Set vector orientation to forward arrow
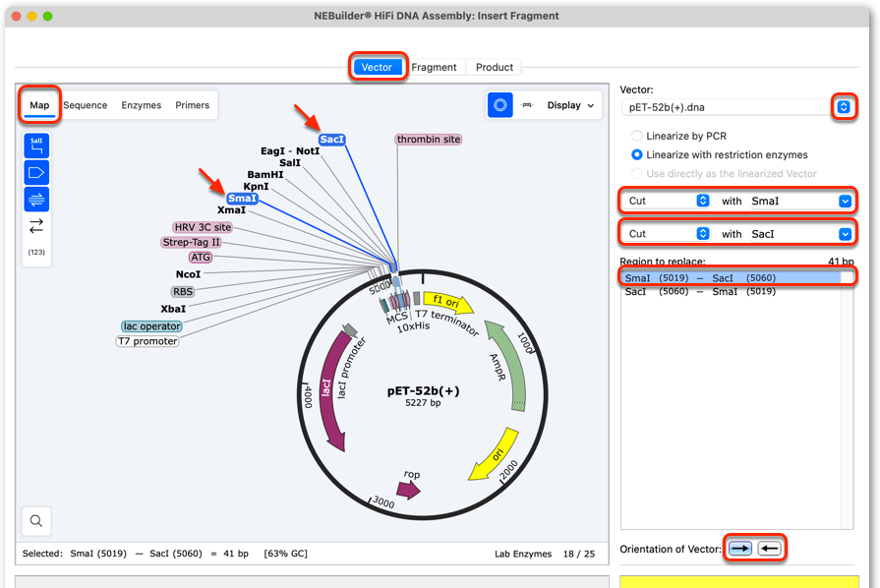Image resolution: width=880 pixels, height=588 pixels. [740, 548]
